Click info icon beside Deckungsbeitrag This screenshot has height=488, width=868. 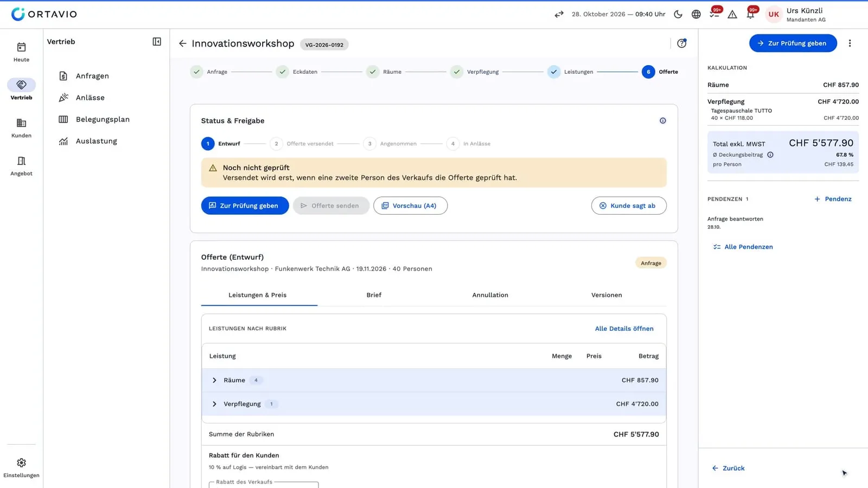tap(770, 155)
